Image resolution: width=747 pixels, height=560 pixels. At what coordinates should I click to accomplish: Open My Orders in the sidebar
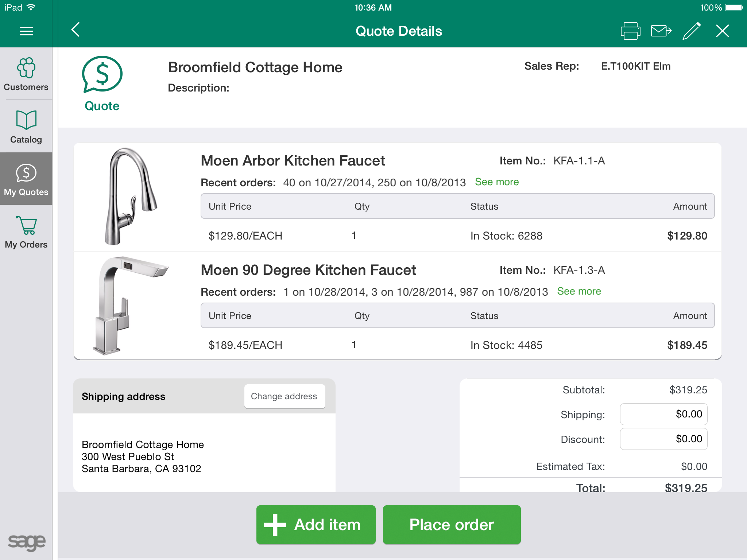coord(26,232)
